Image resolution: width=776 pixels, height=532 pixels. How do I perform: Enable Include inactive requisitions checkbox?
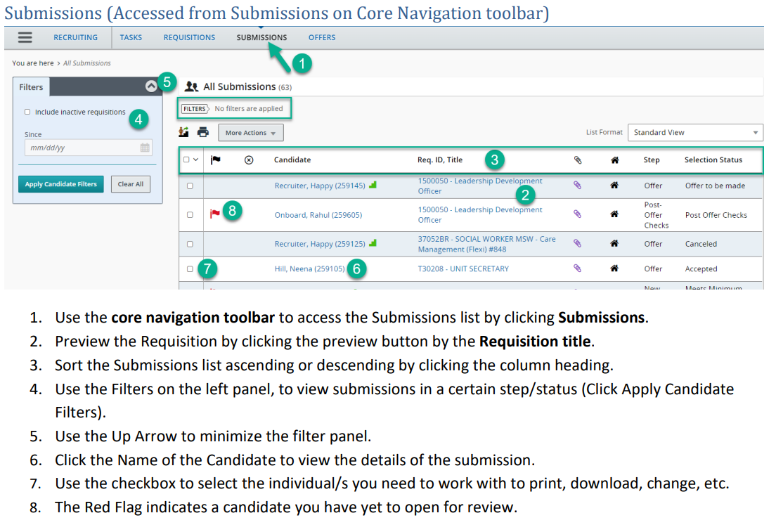pyautogui.click(x=27, y=112)
